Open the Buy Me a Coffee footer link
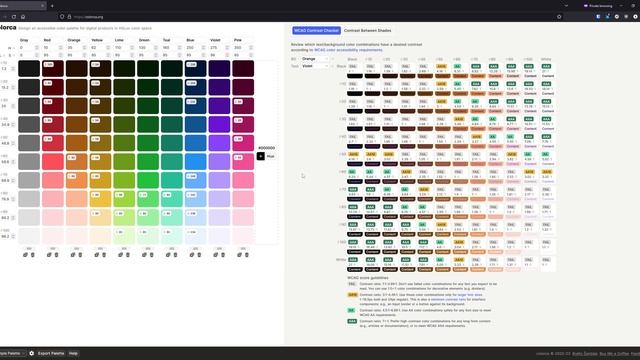This screenshot has height=360, width=640. click(614, 353)
